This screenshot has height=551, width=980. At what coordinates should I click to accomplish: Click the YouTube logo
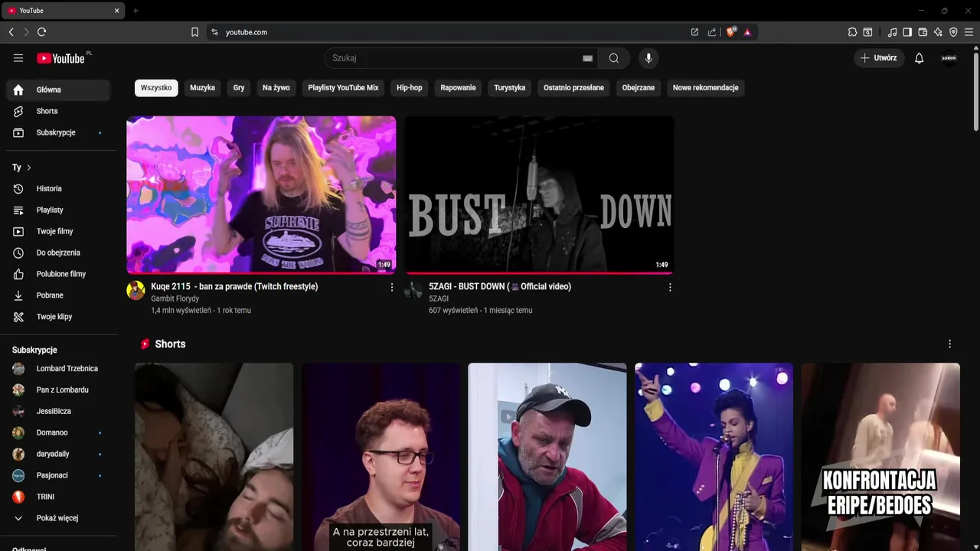click(60, 58)
